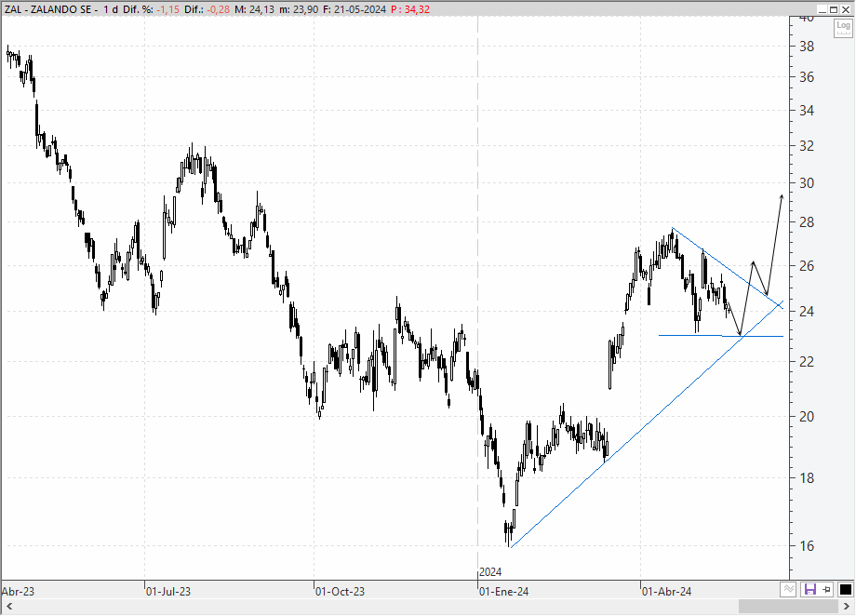This screenshot has width=856, height=616.
Task: Click the right scroll arrow
Action: click(x=847, y=607)
